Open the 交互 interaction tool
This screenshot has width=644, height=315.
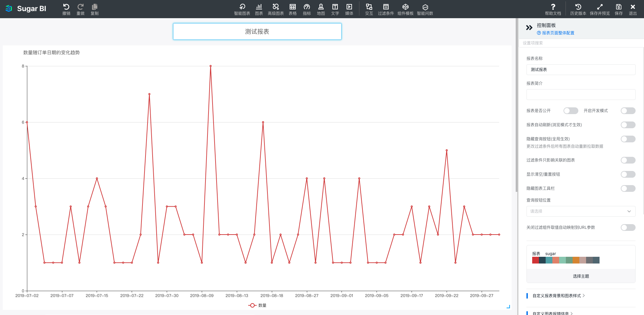tap(369, 9)
